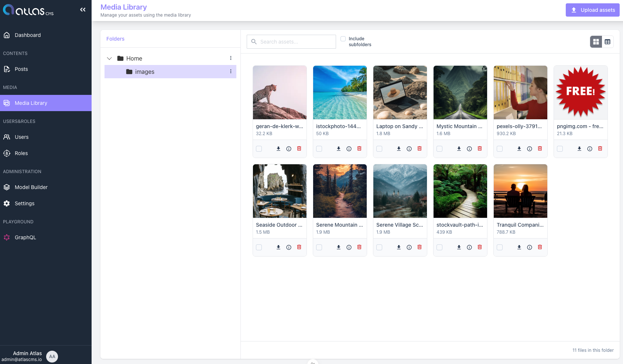This screenshot has width=623, height=364.
Task: Collapse the Home folder tree
Action: [109, 58]
